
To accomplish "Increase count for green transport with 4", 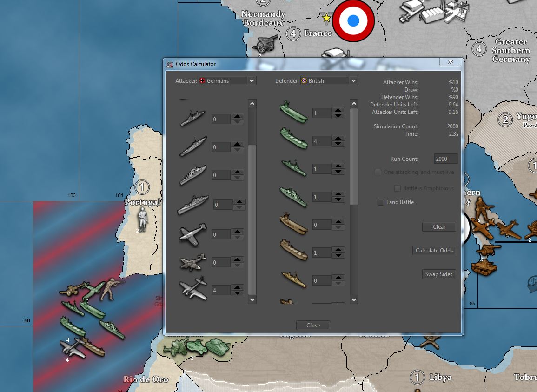I will pos(338,138).
